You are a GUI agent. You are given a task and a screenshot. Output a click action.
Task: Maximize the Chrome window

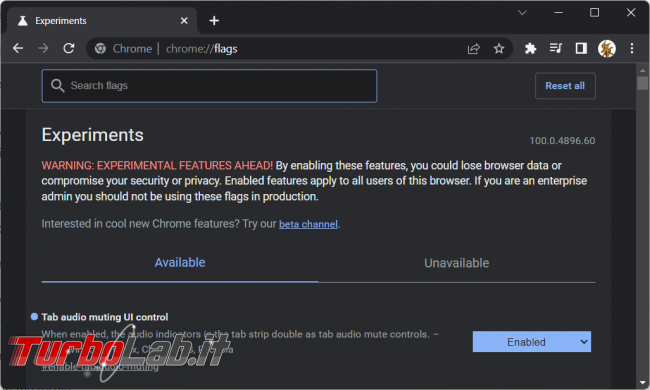[x=594, y=12]
